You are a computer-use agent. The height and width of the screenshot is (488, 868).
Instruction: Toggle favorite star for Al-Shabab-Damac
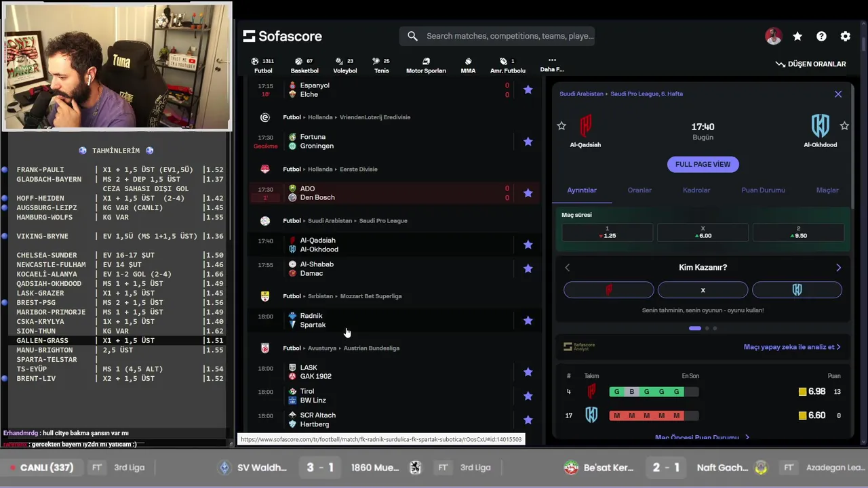click(528, 268)
